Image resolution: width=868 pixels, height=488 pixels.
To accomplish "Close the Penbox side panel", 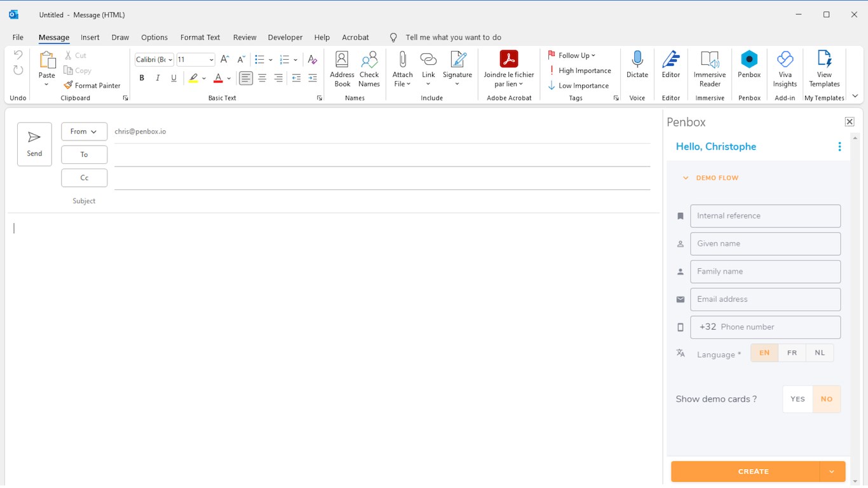I will point(850,122).
